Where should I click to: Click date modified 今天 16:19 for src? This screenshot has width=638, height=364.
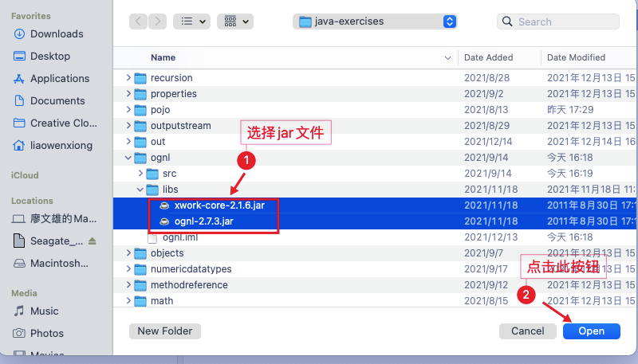pos(570,174)
